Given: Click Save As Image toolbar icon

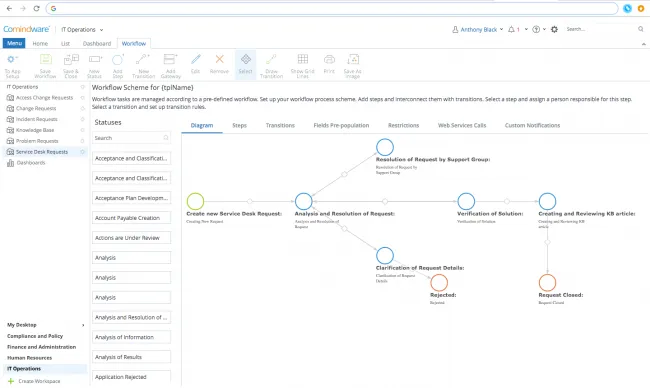Looking at the screenshot, I should click(x=353, y=65).
